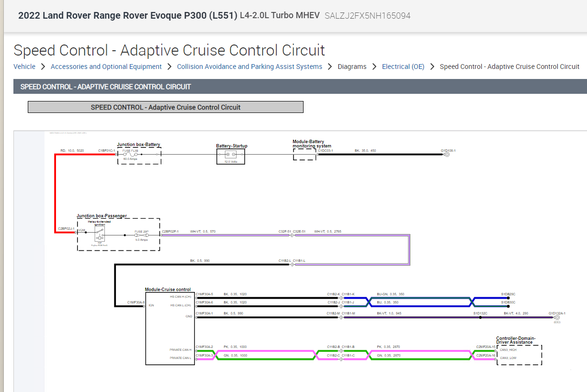Viewport: 587px width, 392px height.
Task: Click the HS CAN H (CH) pin label
Action: coord(181,297)
